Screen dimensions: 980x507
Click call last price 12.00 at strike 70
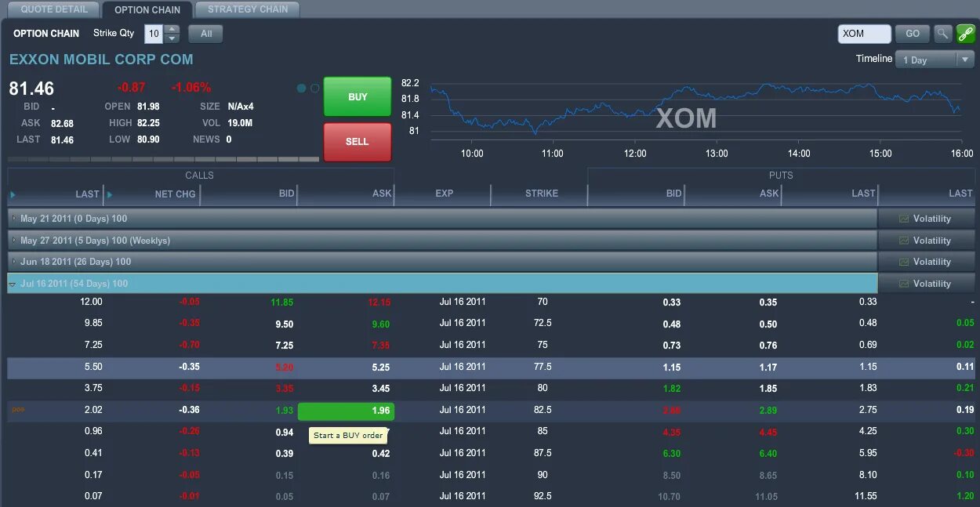pyautogui.click(x=91, y=302)
